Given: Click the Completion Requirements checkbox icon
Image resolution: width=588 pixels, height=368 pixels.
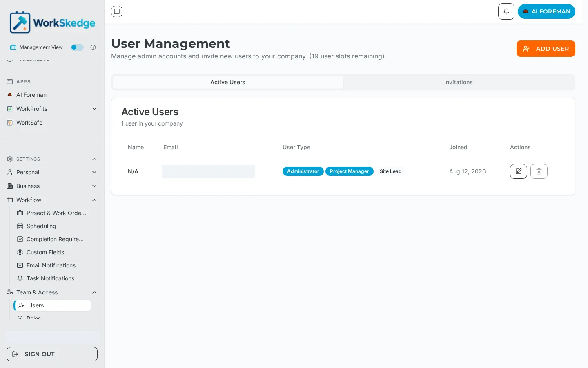Looking at the screenshot, I should click(20, 239).
